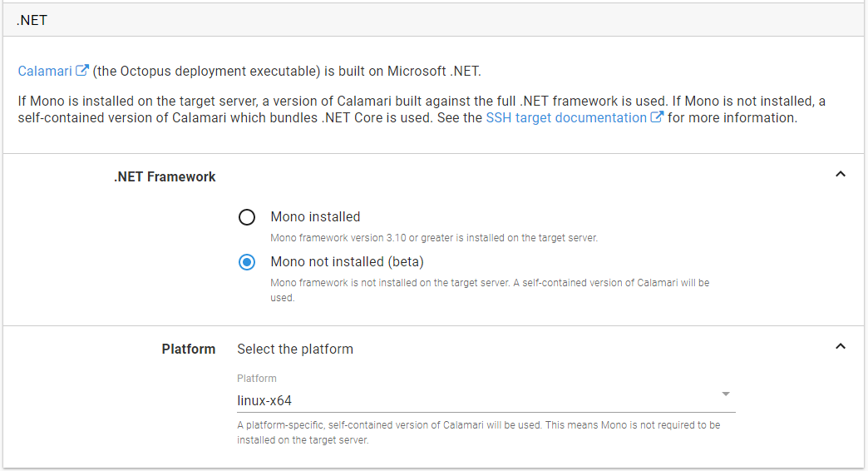Click the "Mono installed" option label text

pyautogui.click(x=315, y=217)
